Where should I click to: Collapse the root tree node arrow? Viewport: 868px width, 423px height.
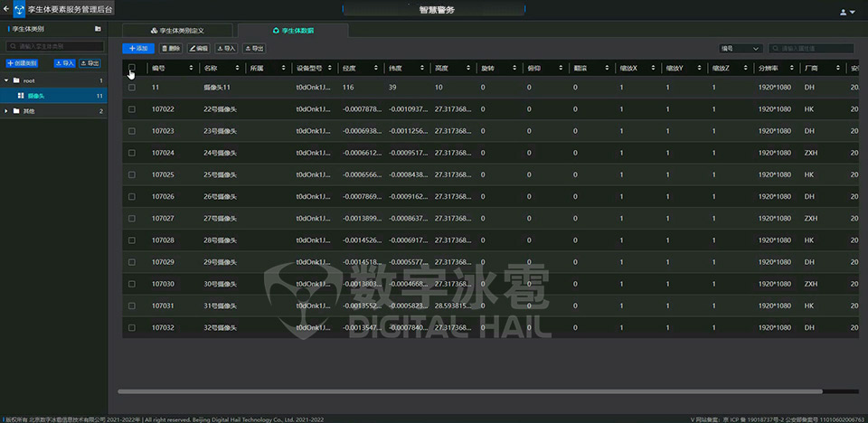point(6,80)
